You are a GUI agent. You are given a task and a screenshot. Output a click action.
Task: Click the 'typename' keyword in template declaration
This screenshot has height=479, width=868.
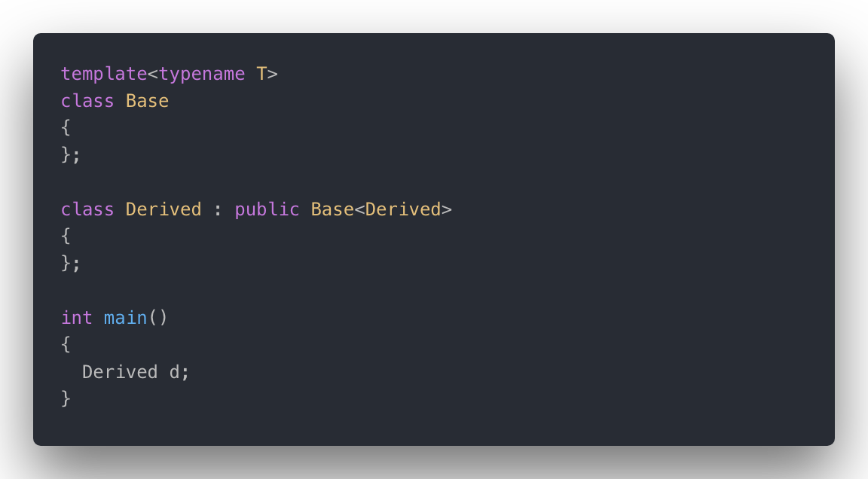(202, 74)
